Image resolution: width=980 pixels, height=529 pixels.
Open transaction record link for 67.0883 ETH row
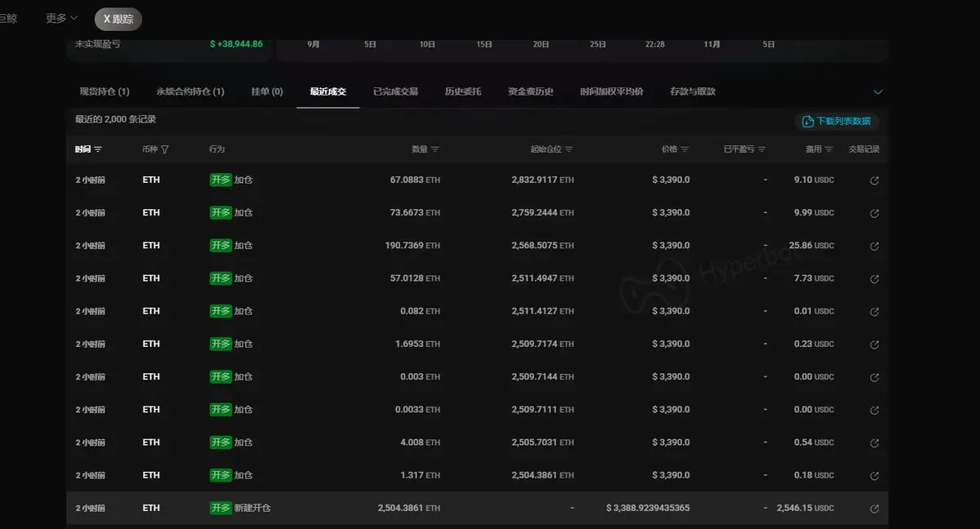point(875,180)
